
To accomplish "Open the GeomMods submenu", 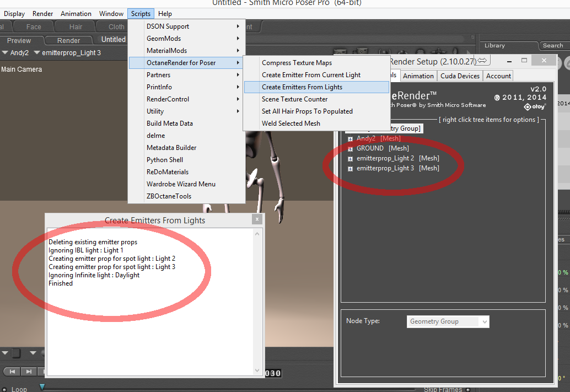I will click(x=187, y=39).
